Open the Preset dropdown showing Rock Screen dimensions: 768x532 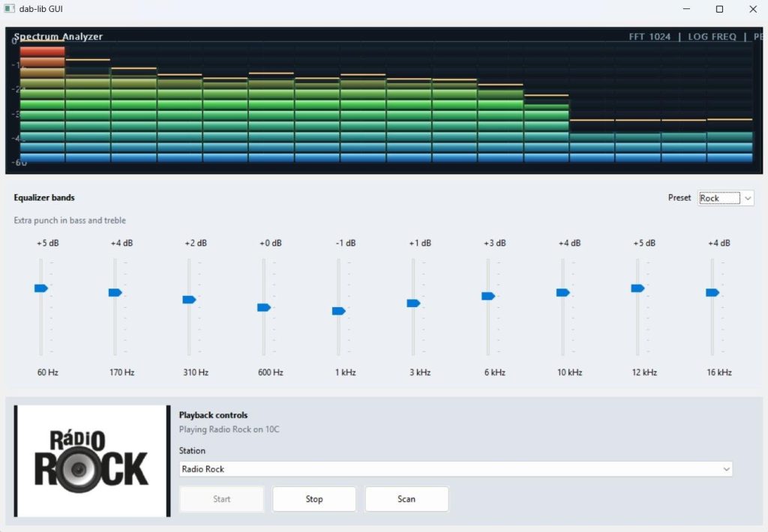pos(725,199)
